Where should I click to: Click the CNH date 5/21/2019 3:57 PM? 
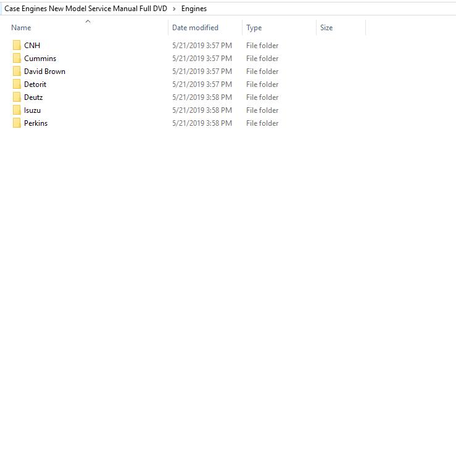202,46
